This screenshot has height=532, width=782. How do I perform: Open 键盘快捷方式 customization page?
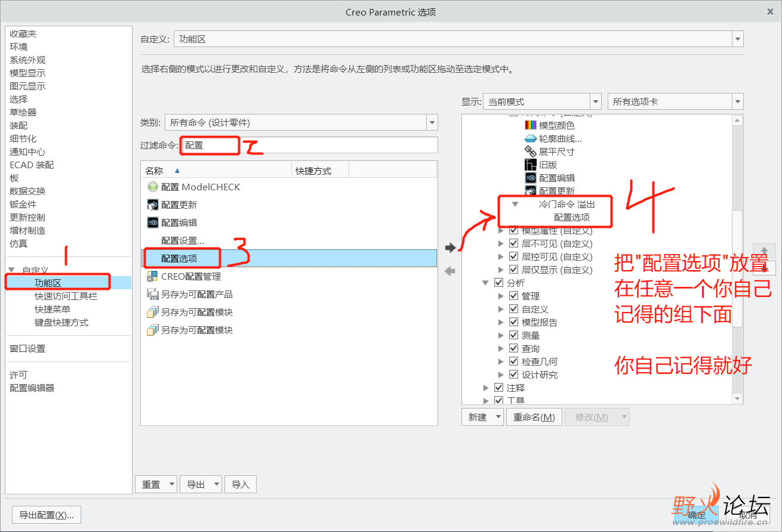(x=61, y=322)
